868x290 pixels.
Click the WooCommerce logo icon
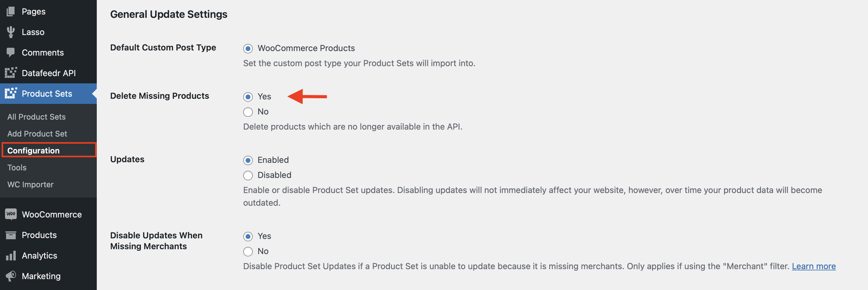pyautogui.click(x=11, y=214)
